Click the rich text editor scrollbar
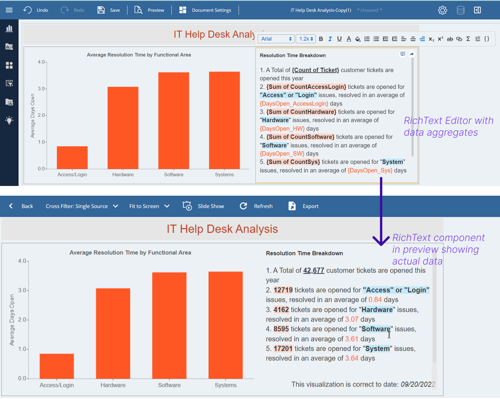Image resolution: width=500 pixels, height=399 pixels. click(413, 107)
